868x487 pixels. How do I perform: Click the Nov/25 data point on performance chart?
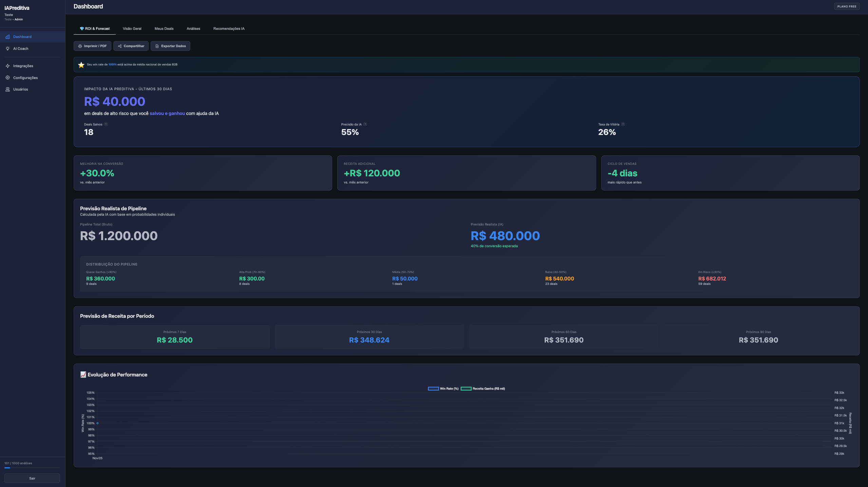(x=97, y=423)
